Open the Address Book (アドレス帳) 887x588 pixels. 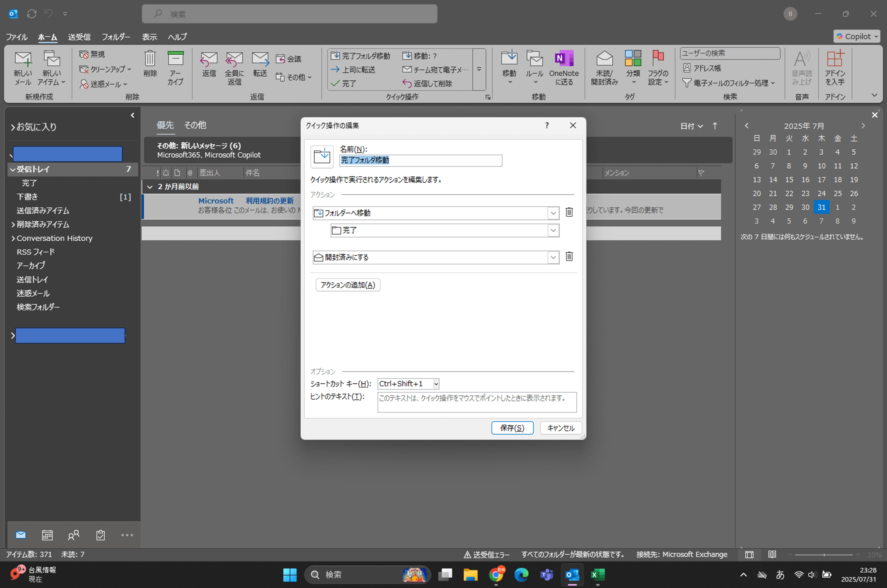point(702,68)
